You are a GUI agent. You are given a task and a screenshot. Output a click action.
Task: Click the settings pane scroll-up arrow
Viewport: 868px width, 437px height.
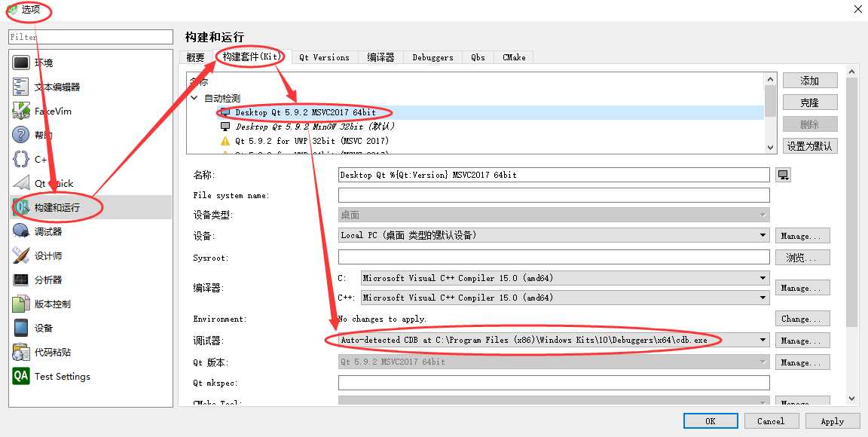852,72
